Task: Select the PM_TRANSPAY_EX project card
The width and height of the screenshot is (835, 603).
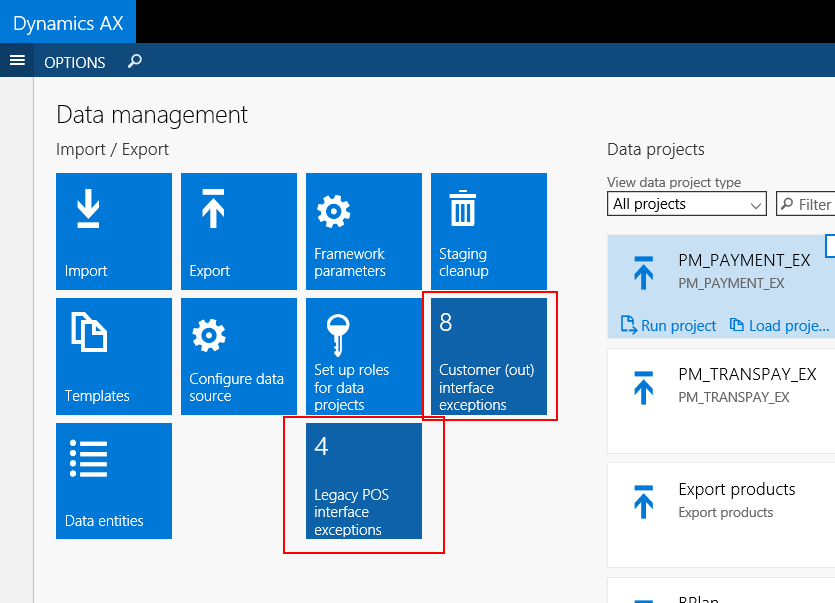Action: click(x=721, y=401)
